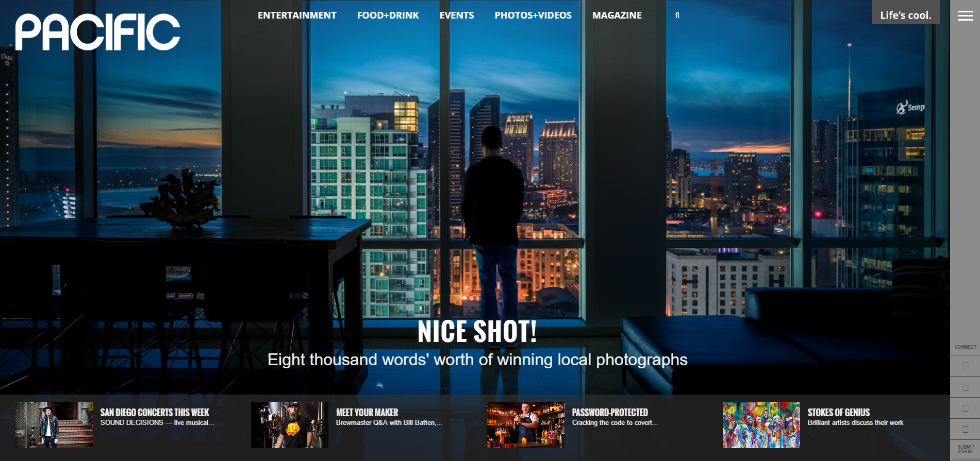980x461 pixels.
Task: Open Password-Protected article title
Action: point(610,413)
